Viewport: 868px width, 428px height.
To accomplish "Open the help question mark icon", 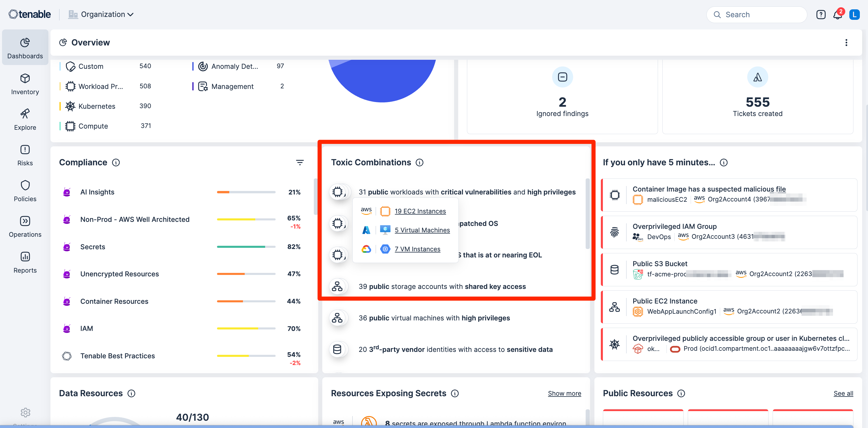I will [x=821, y=15].
